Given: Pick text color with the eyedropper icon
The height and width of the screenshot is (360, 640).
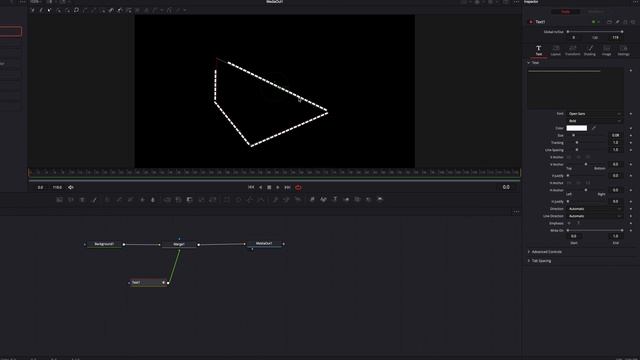Looking at the screenshot, I should (x=594, y=128).
